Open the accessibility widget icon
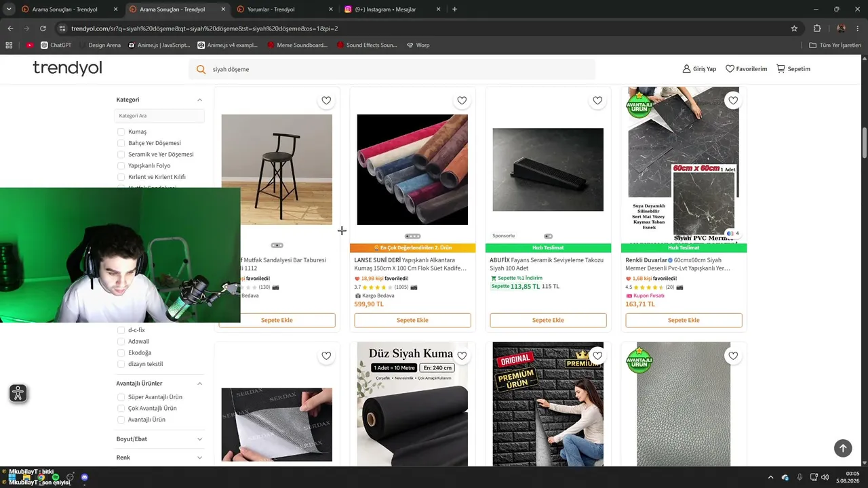 18,393
